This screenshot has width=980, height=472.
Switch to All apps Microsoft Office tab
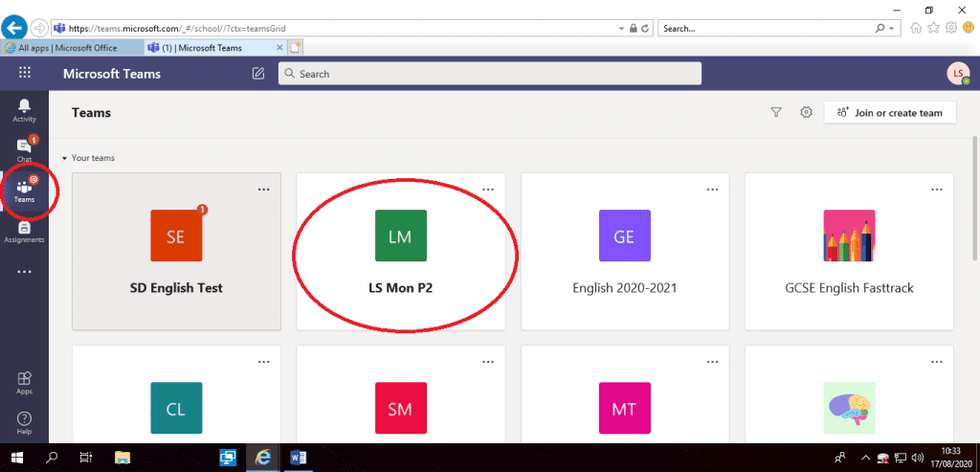pos(72,48)
